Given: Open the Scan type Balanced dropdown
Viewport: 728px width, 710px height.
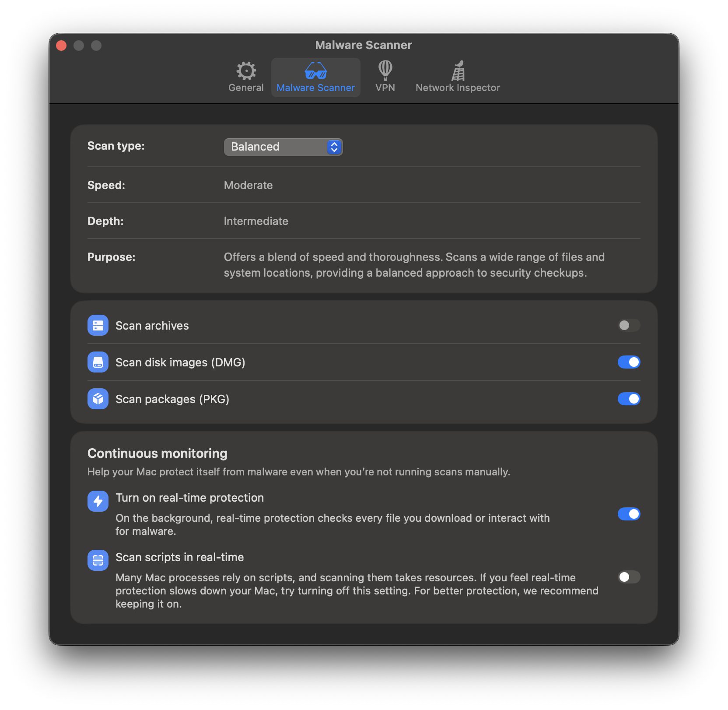Looking at the screenshot, I should click(276, 147).
